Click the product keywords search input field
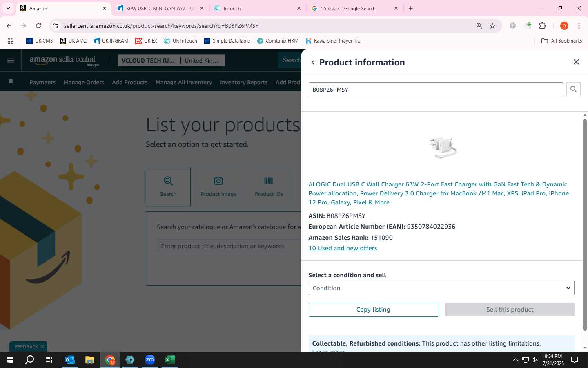Viewport: 588px width, 368px height. pyautogui.click(x=229, y=246)
